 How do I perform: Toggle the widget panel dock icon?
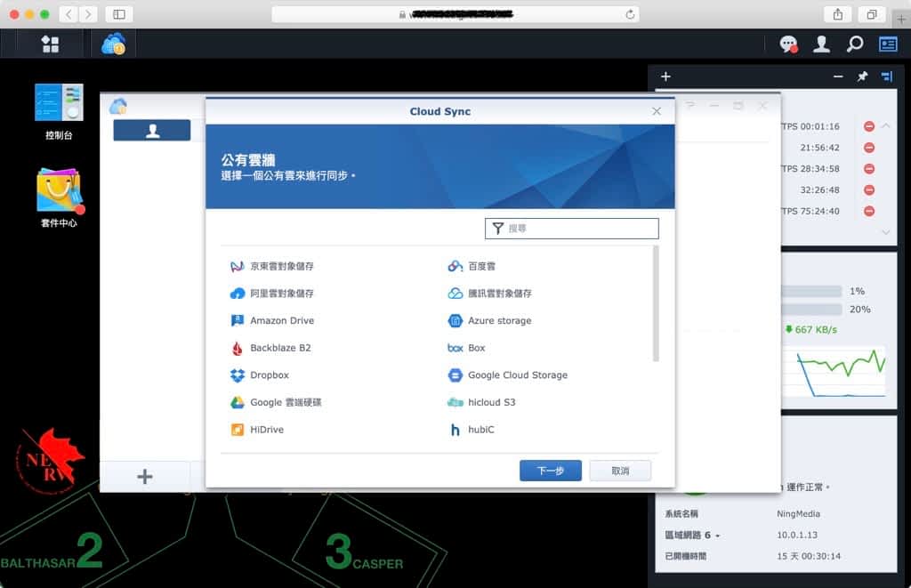click(x=887, y=77)
